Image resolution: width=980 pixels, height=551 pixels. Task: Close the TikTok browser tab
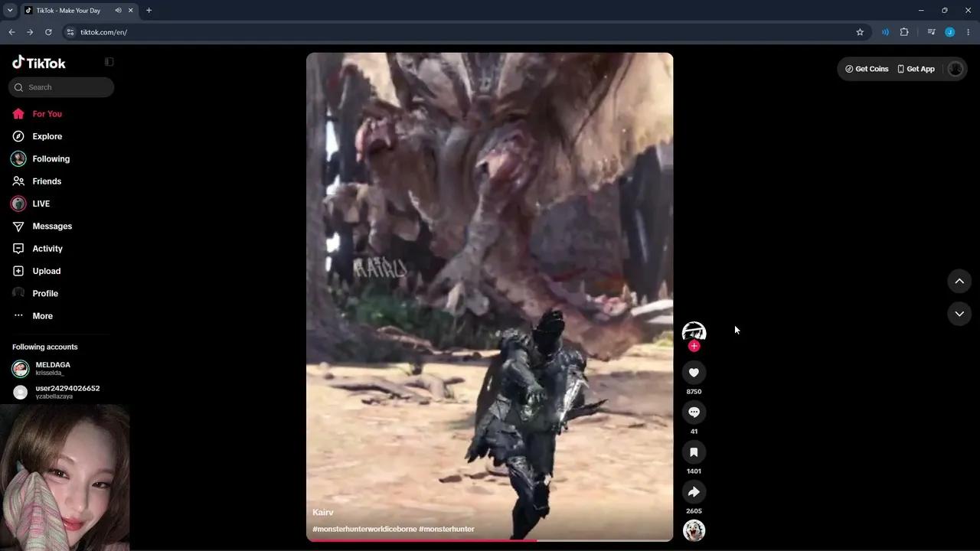point(130,11)
